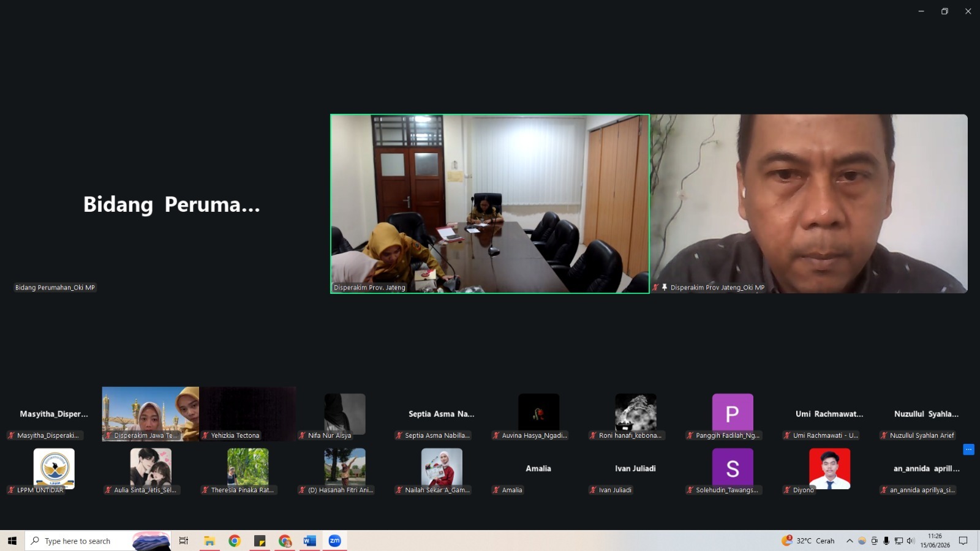
Task: Click the Type here to search box
Action: 98,541
